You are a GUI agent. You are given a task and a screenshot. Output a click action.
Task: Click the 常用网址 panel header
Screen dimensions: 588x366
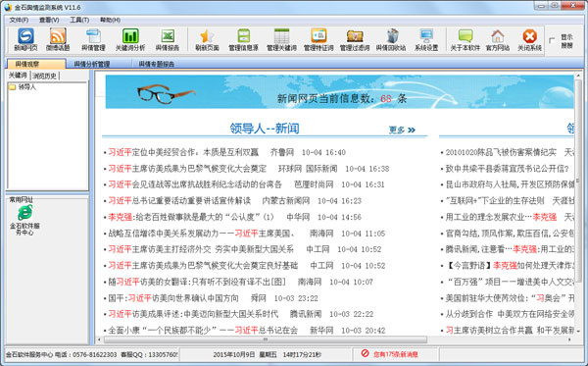tap(22, 199)
